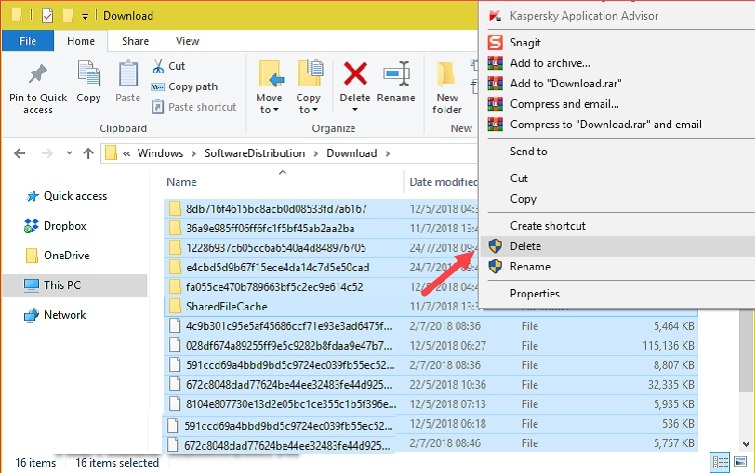The image size is (755, 473).
Task: Open the Move to dropdown
Action: 269,103
